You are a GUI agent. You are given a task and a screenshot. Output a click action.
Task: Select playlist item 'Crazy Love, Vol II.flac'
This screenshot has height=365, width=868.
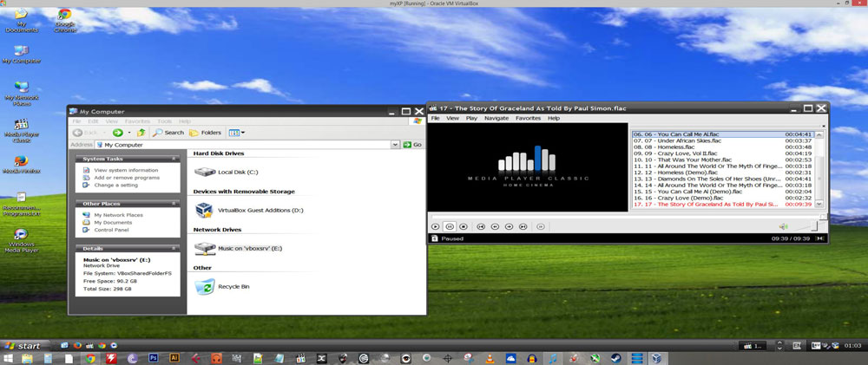tap(723, 153)
